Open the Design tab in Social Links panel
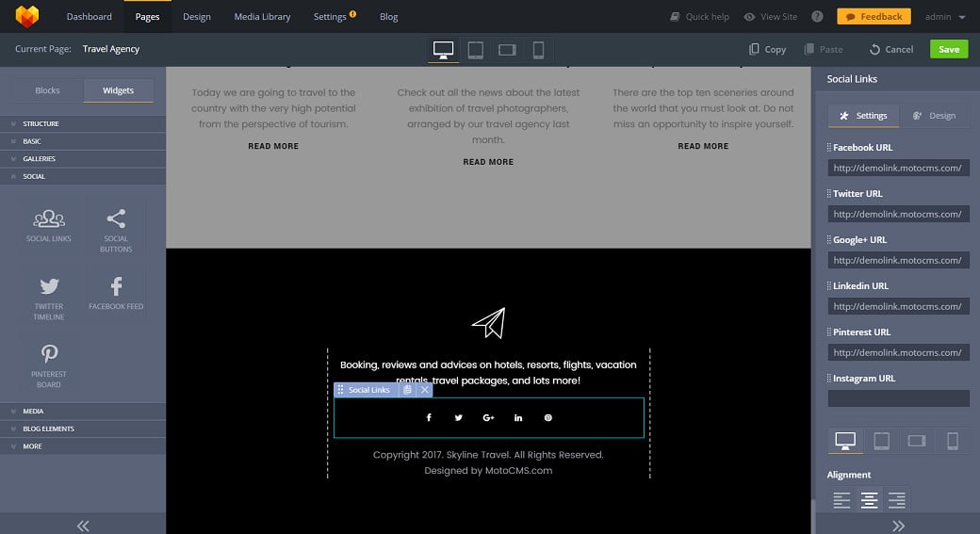The width and height of the screenshot is (980, 534). (934, 116)
